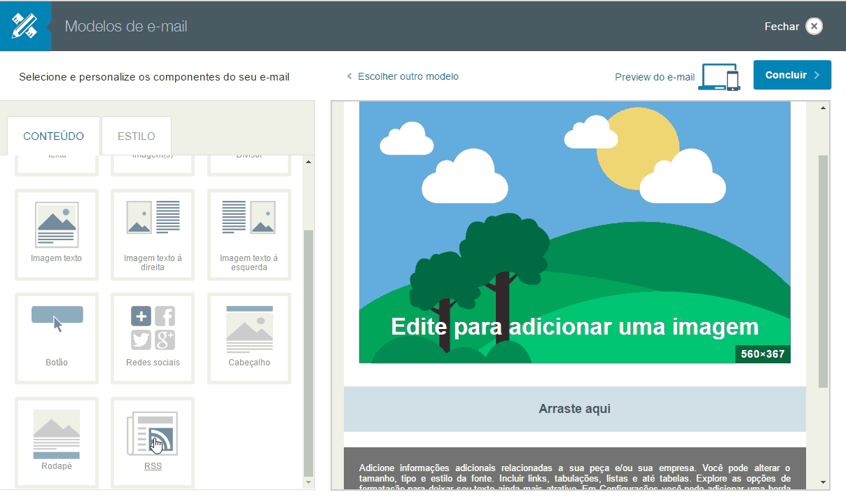Click the RSS feed component
The height and width of the screenshot is (504, 846).
point(153,440)
